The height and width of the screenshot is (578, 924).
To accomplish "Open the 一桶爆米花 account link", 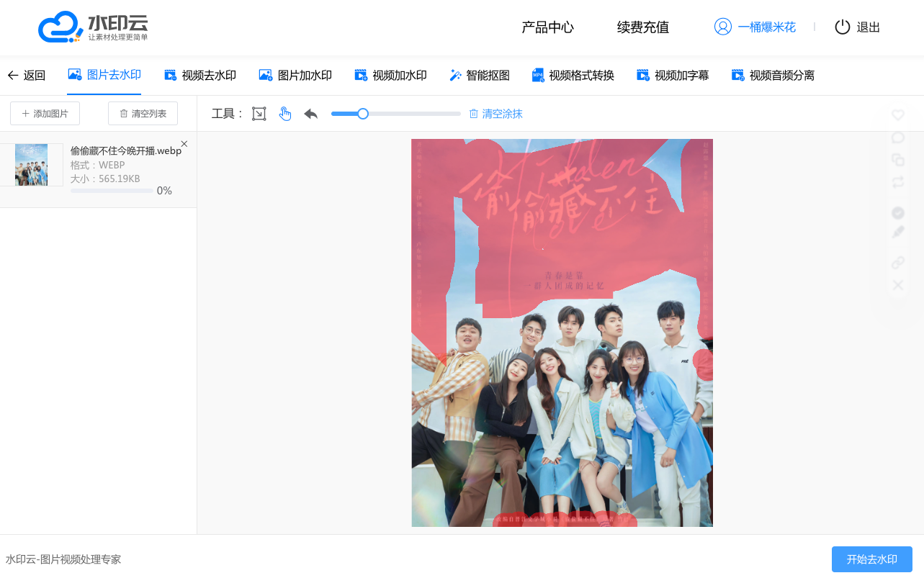I will click(767, 27).
